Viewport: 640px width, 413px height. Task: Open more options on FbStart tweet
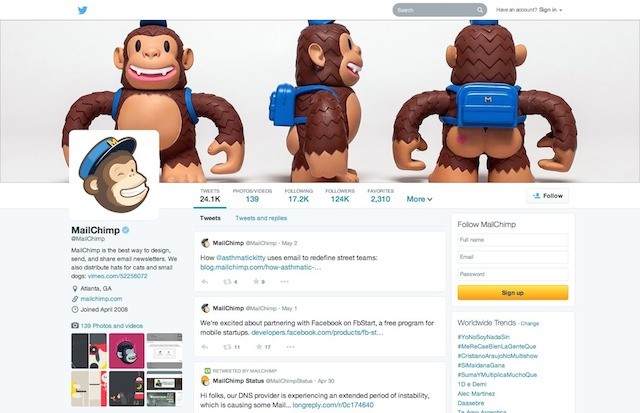(290, 347)
